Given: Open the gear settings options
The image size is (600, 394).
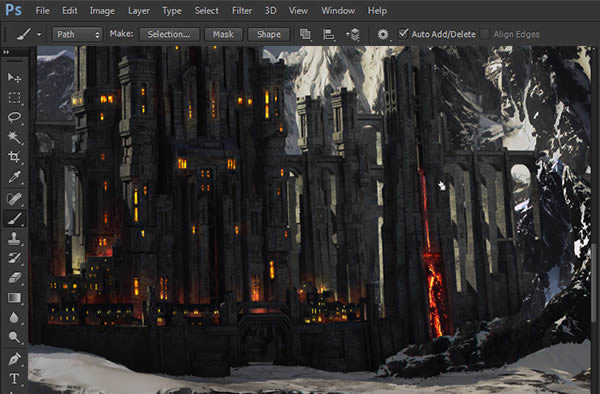Looking at the screenshot, I should click(383, 34).
